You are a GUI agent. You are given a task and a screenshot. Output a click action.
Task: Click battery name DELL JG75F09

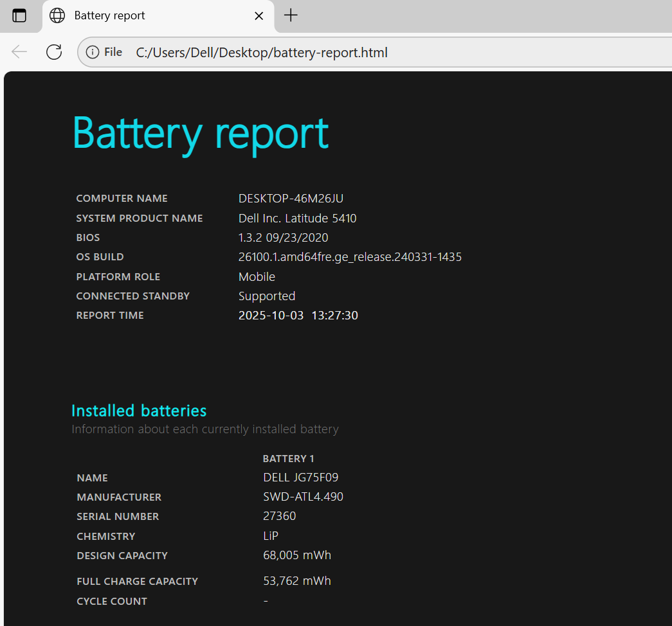point(300,478)
